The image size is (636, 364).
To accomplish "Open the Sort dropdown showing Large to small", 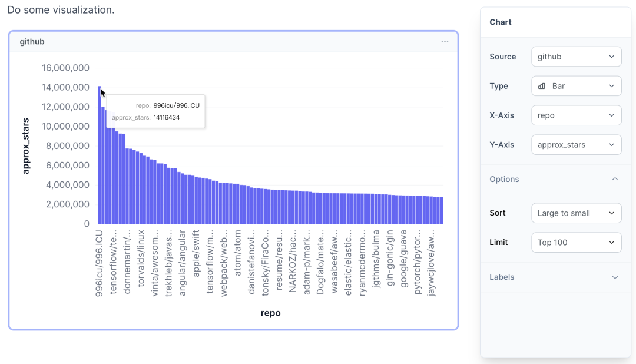I will pyautogui.click(x=576, y=213).
